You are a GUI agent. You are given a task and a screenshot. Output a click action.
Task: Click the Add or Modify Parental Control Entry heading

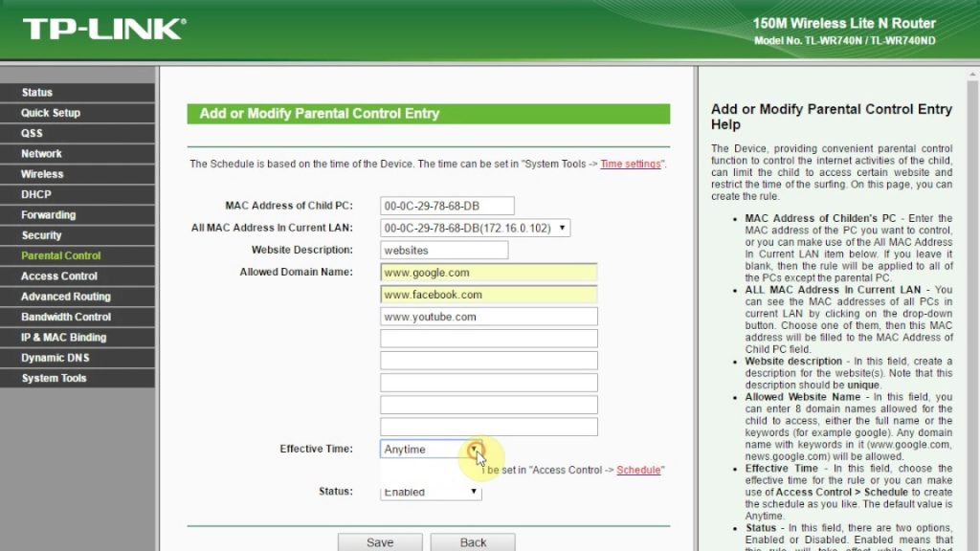pos(320,114)
